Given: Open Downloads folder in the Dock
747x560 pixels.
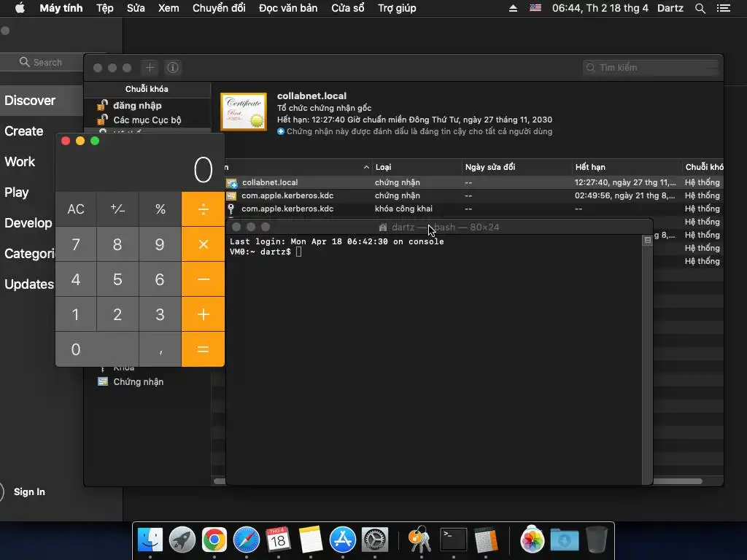Looking at the screenshot, I should [565, 540].
